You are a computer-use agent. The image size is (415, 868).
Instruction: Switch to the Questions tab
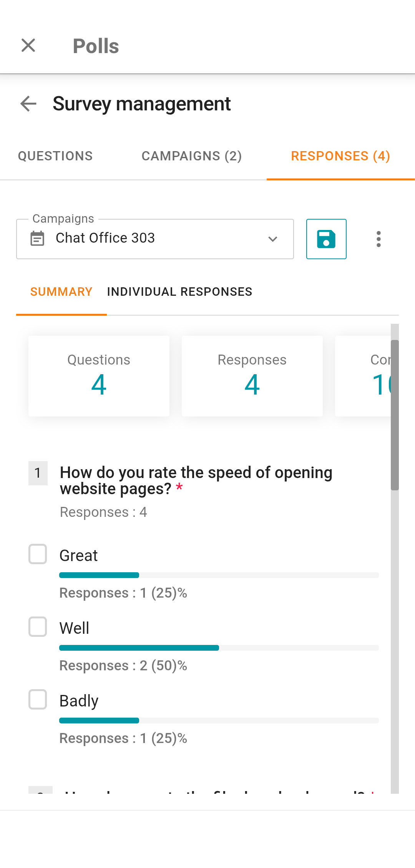55,156
